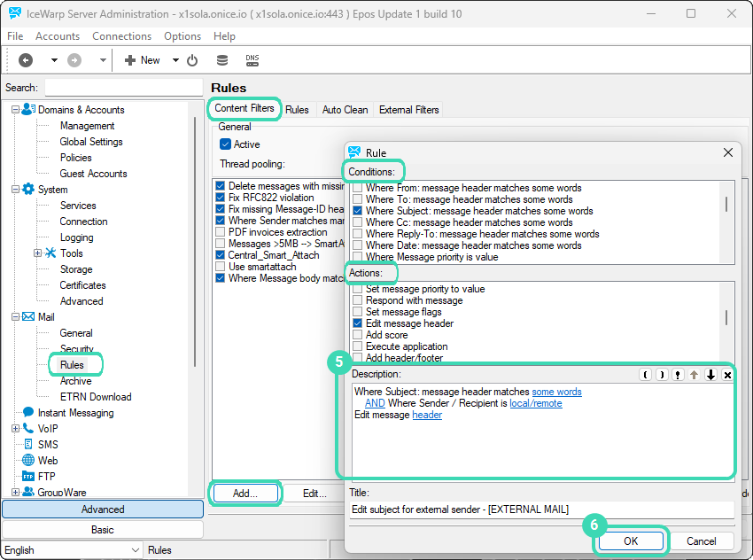Click the 'header' link after Edit message
753x560 pixels.
pyautogui.click(x=427, y=415)
